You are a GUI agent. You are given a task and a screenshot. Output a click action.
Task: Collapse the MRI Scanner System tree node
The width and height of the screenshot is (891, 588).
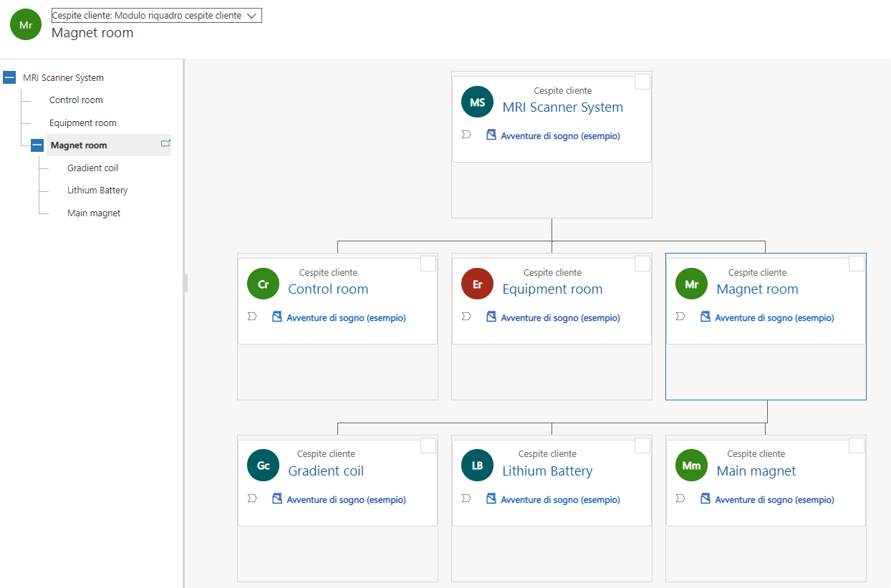(9, 77)
